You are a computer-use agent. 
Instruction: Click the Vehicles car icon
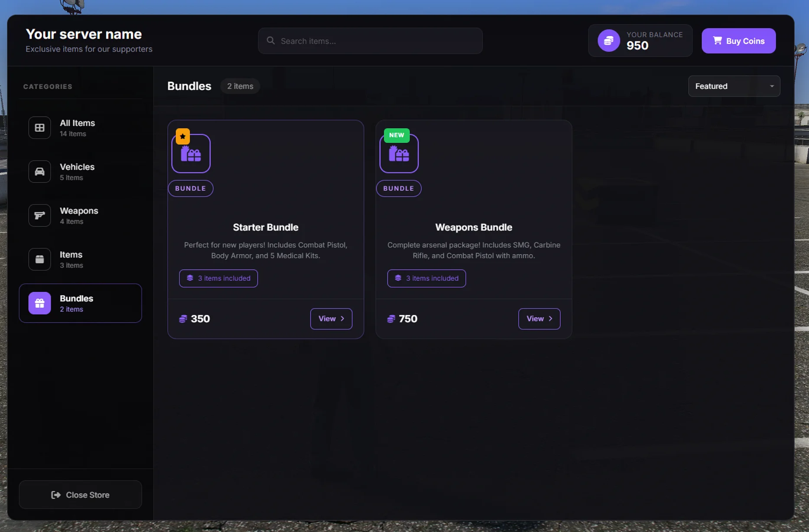39,172
